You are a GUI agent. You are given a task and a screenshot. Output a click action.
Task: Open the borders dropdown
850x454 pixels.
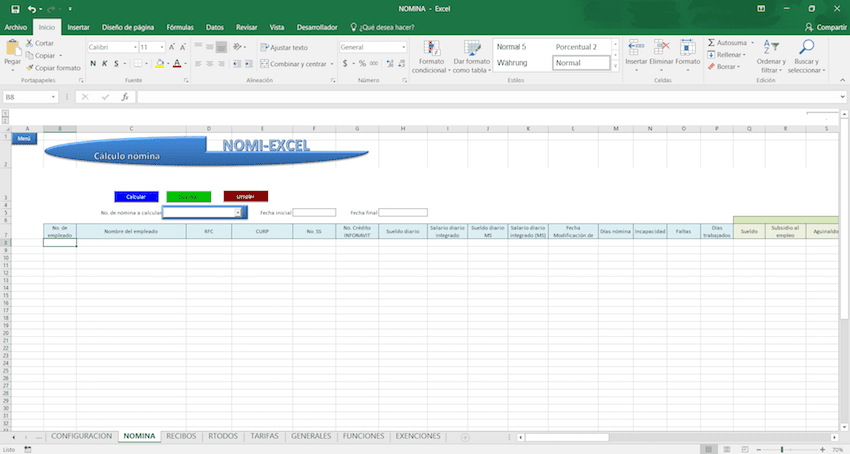(146, 63)
